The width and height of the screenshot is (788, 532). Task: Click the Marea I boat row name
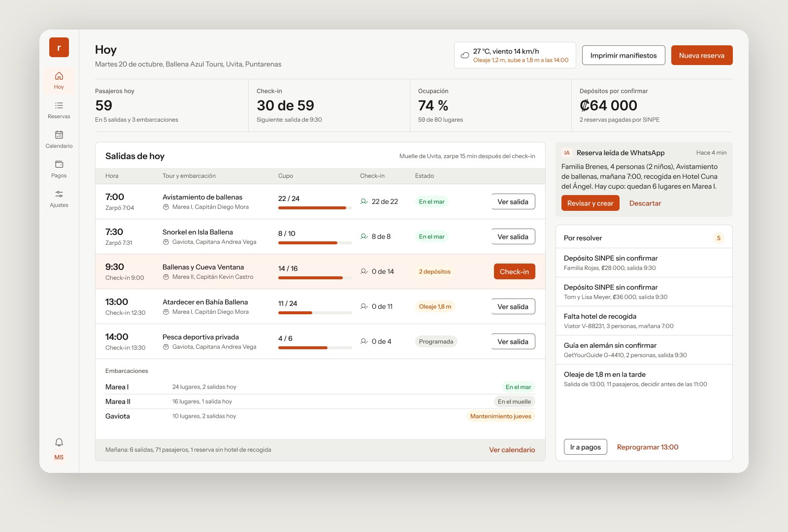point(117,387)
